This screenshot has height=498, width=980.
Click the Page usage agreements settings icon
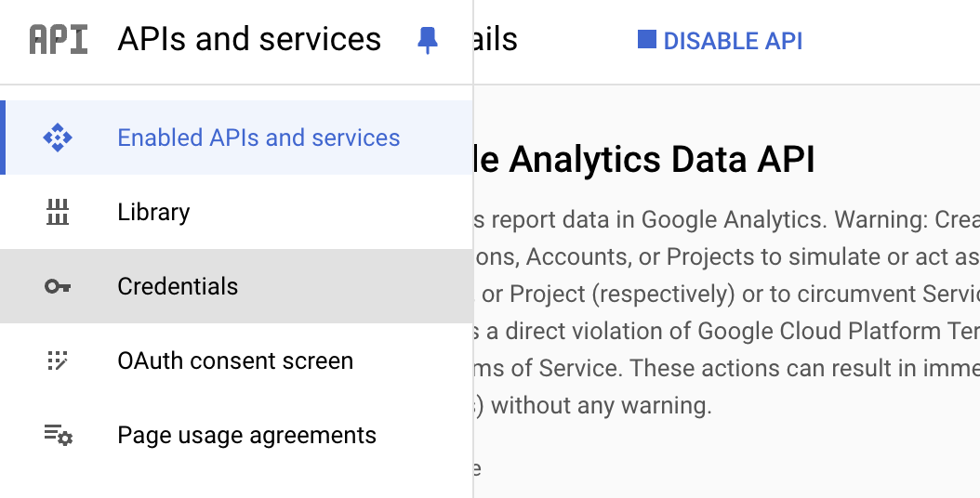click(59, 435)
